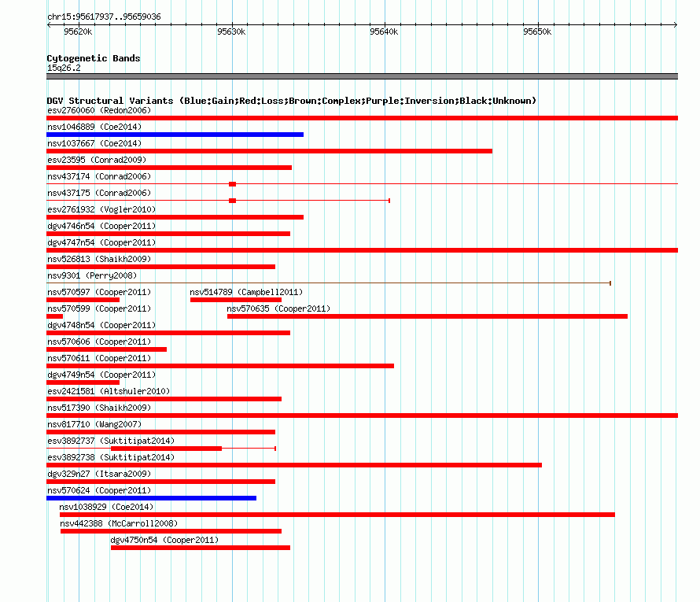The image size is (700, 602).
Task: Click the nsv517390 (Shaikh2009) label
Action: click(99, 408)
